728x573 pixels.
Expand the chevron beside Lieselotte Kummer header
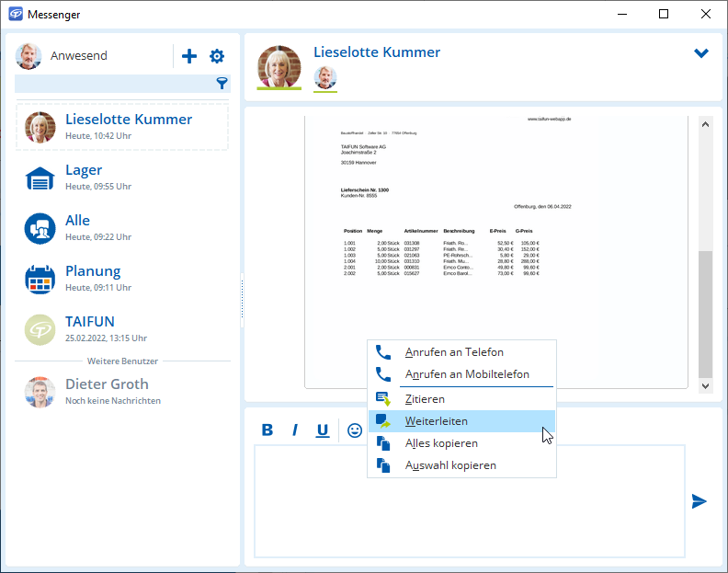(701, 53)
